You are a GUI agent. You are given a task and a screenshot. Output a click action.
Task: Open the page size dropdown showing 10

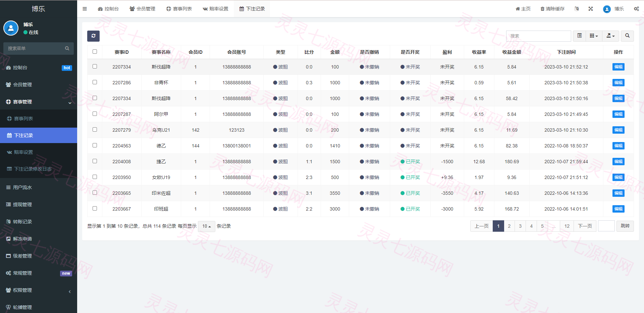(206, 226)
